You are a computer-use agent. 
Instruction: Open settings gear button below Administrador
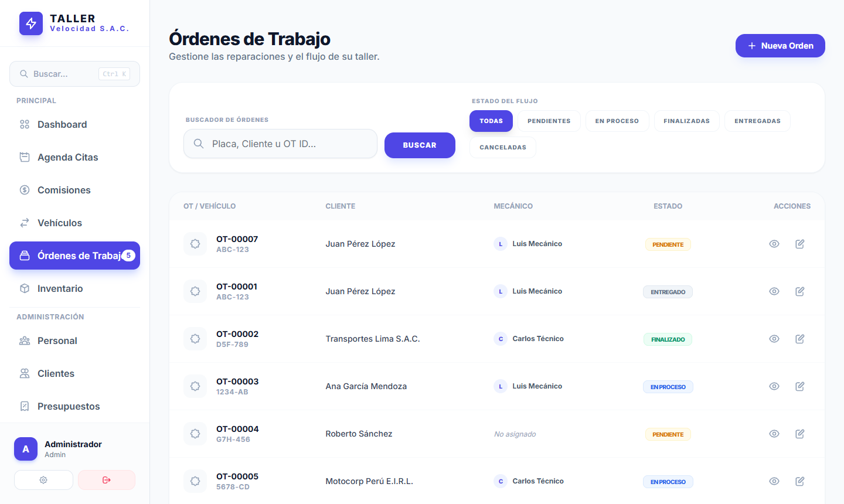click(43, 480)
